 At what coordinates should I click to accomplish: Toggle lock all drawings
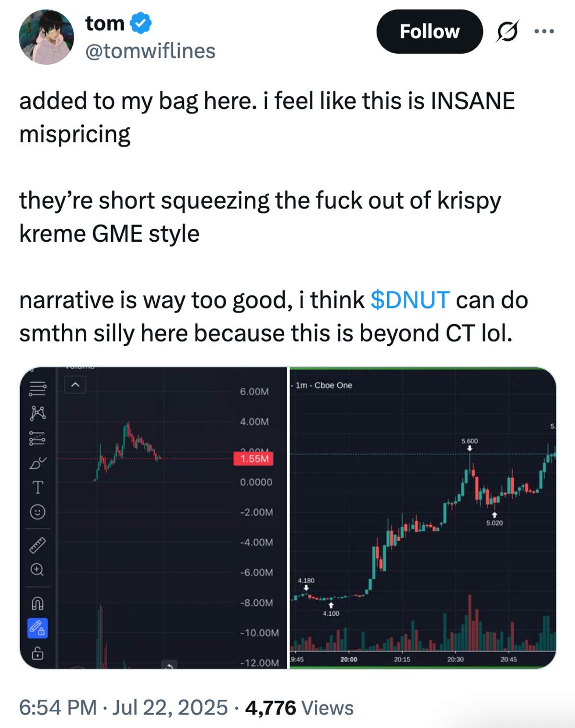pos(38,653)
